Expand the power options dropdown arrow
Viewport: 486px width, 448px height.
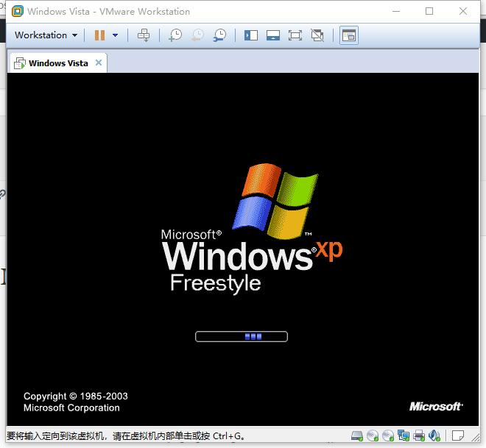[116, 35]
